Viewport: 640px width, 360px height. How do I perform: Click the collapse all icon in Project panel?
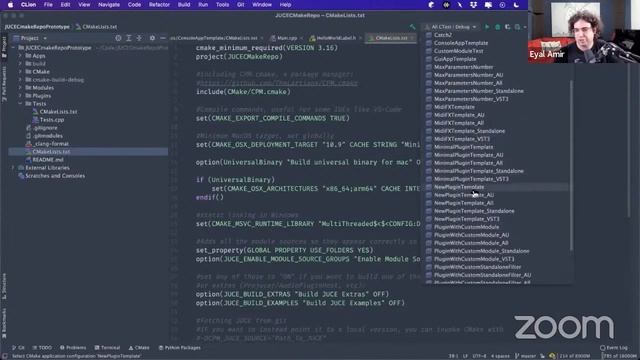point(139,38)
